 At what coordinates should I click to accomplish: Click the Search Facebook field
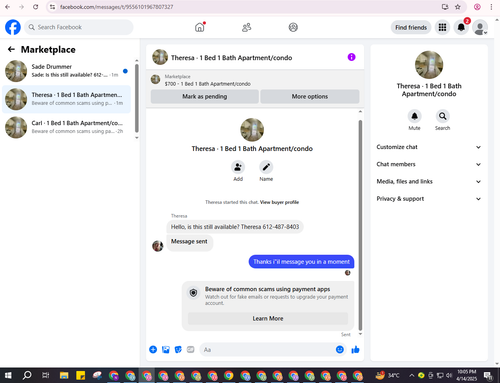[x=79, y=27]
